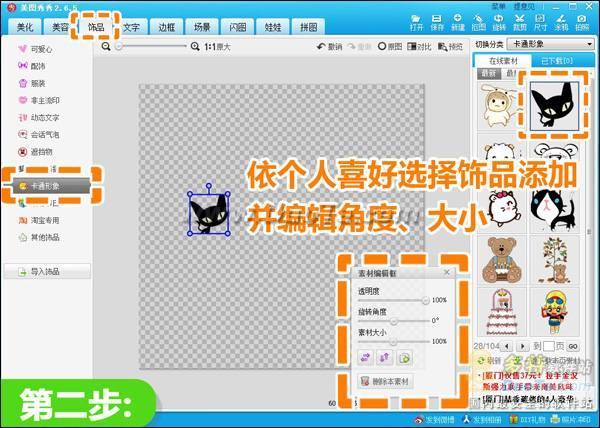The width and height of the screenshot is (600, 428).
Task: Click the zoom-out magnifier icon
Action: [106, 47]
